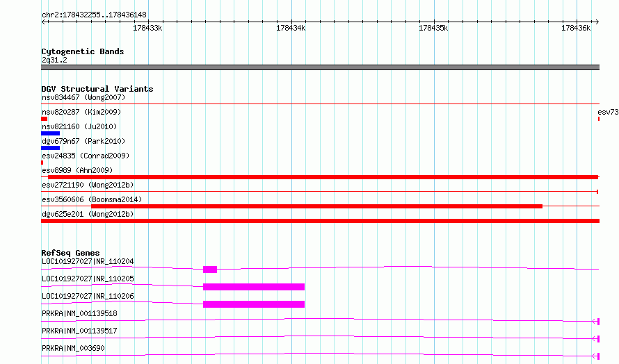Viewport: 619px width, 364px height.
Task: Click the dgv679n67 (Park2010) variant label
Action: click(x=83, y=141)
